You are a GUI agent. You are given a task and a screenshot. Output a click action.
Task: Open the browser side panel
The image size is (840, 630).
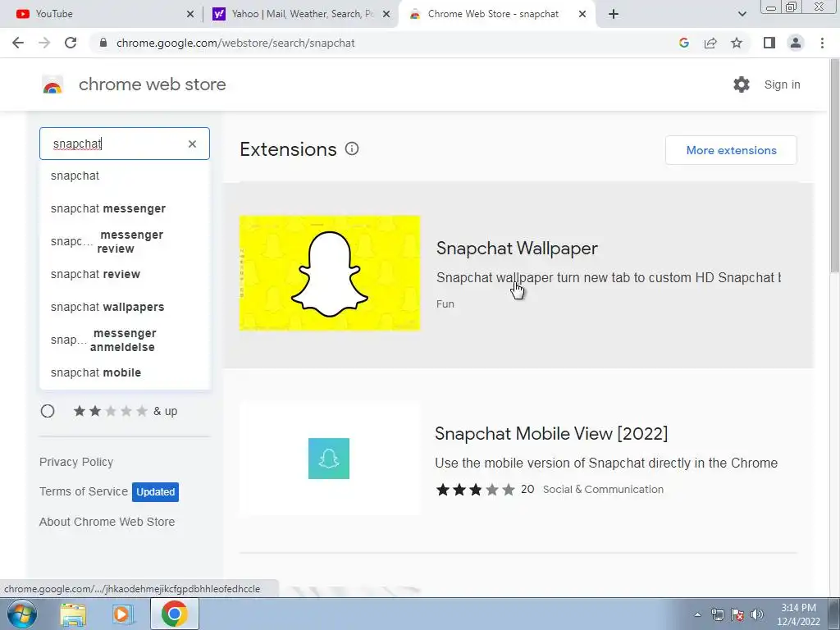point(769,43)
